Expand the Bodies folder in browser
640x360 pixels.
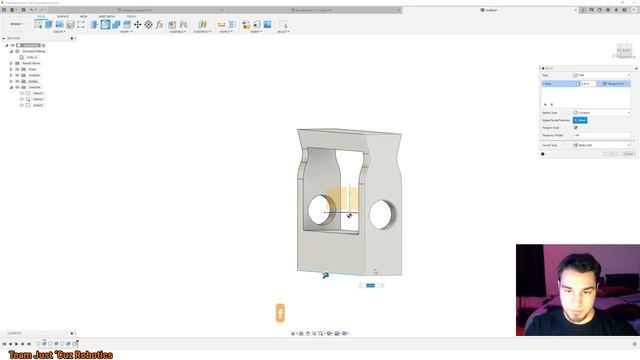point(11,81)
